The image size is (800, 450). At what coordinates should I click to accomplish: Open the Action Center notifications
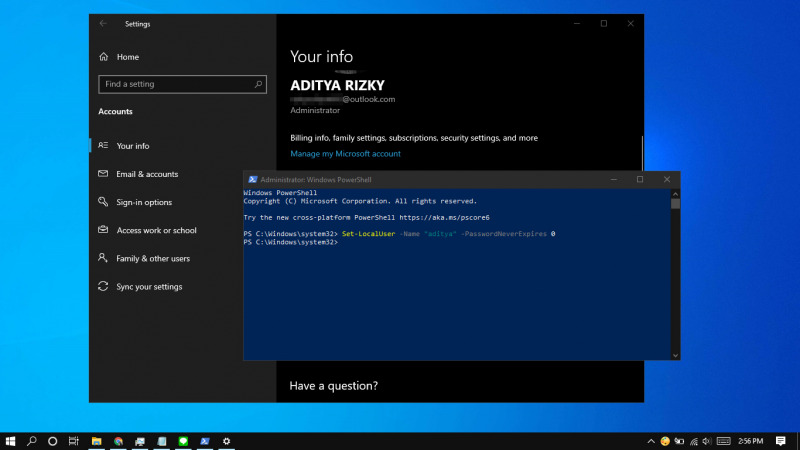click(781, 441)
